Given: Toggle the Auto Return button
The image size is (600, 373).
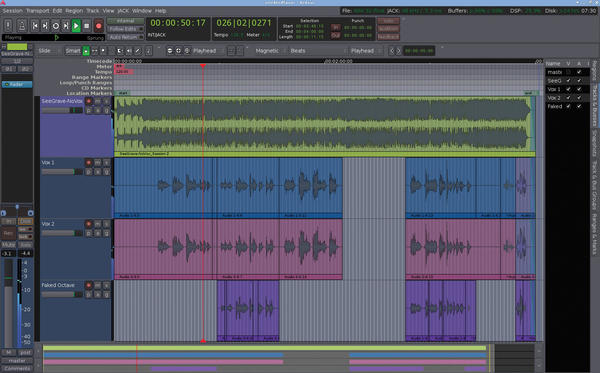Looking at the screenshot, I should [126, 37].
